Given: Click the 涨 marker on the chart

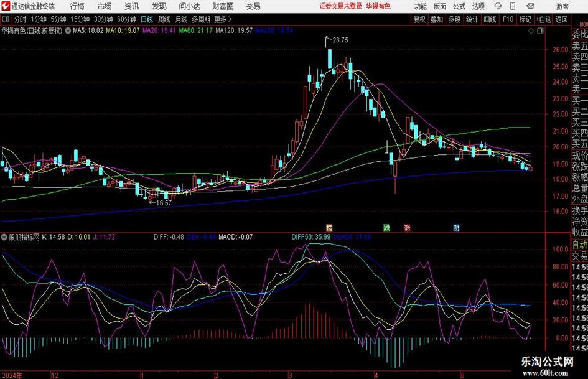Looking at the screenshot, I should pos(408,227).
